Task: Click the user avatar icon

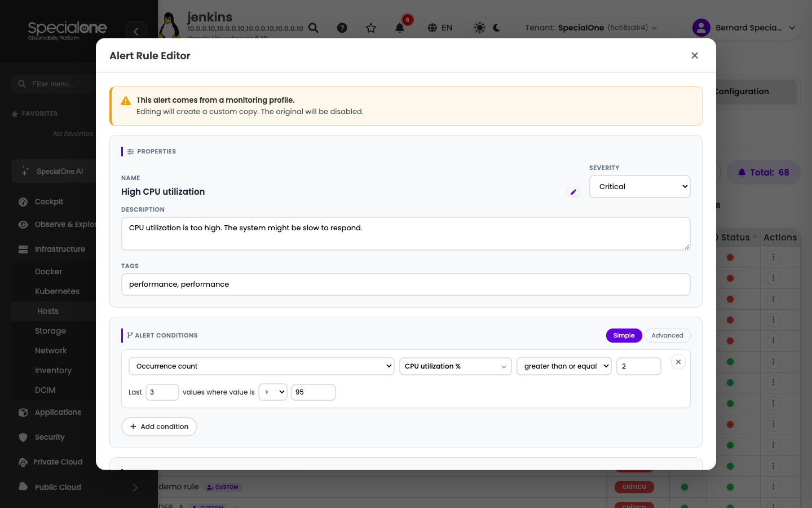Action: pos(701,28)
